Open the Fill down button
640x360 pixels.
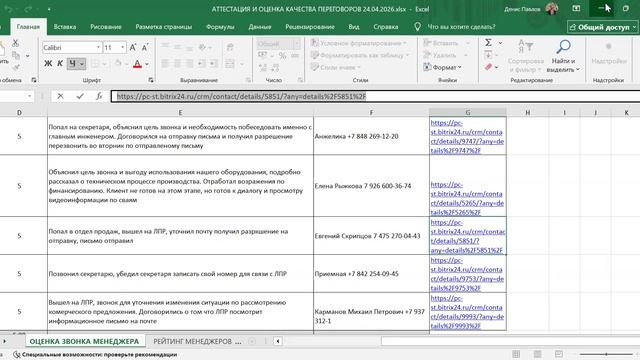point(489,55)
